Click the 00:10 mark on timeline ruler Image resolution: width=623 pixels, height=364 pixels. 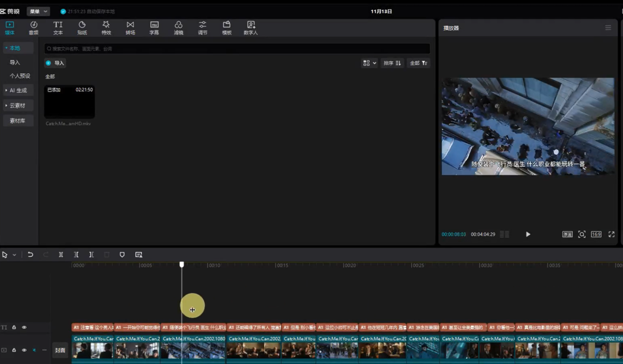point(214,265)
